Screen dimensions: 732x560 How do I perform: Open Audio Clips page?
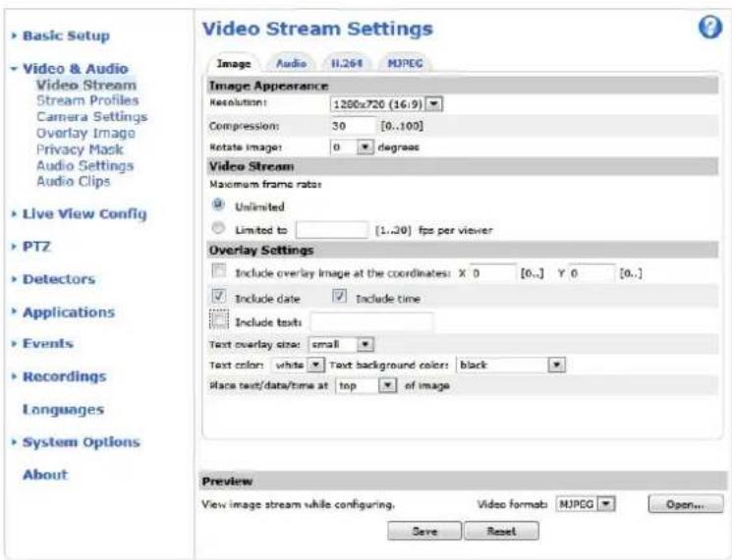click(x=74, y=181)
